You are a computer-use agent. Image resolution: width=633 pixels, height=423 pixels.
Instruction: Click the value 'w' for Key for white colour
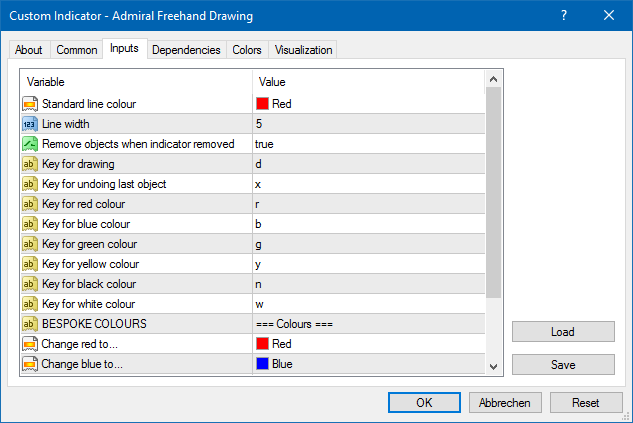(260, 304)
